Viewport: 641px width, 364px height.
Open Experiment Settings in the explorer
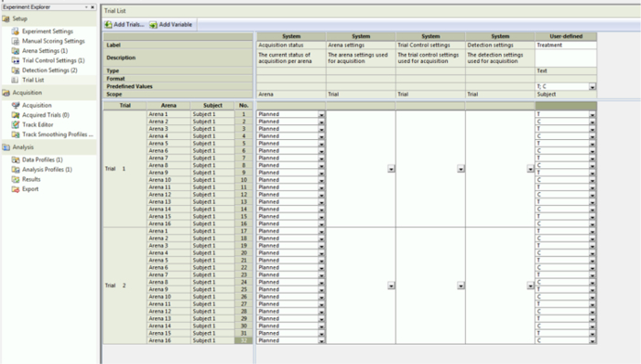(x=48, y=31)
